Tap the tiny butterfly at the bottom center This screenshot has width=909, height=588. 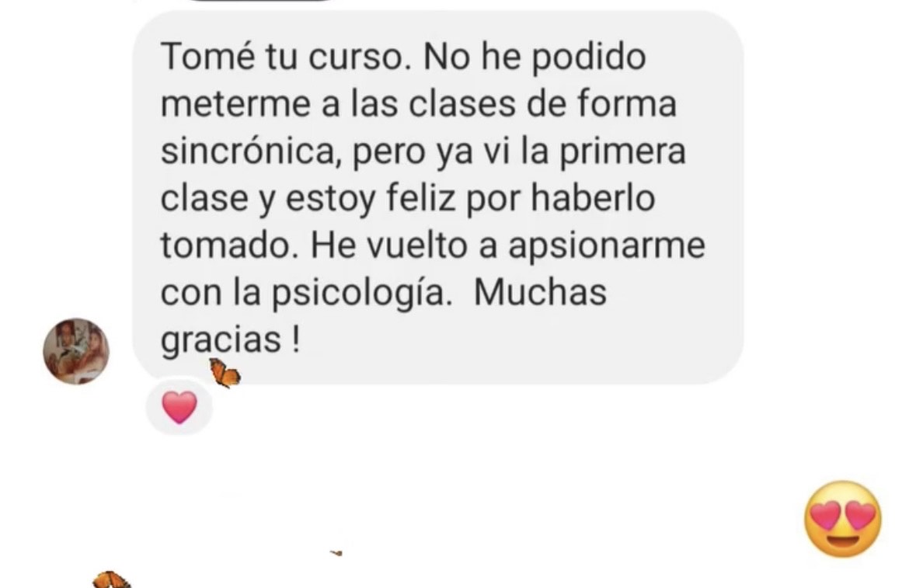click(x=336, y=553)
